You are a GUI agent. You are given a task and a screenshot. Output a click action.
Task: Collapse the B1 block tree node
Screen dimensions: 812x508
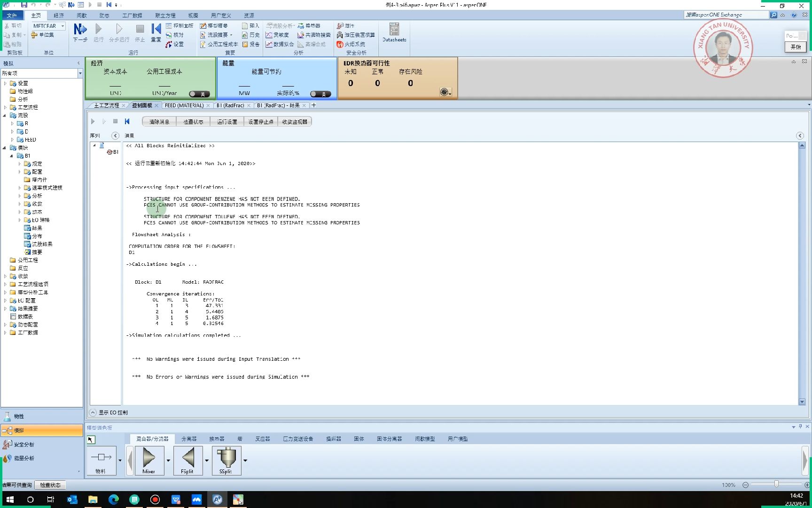pos(12,156)
